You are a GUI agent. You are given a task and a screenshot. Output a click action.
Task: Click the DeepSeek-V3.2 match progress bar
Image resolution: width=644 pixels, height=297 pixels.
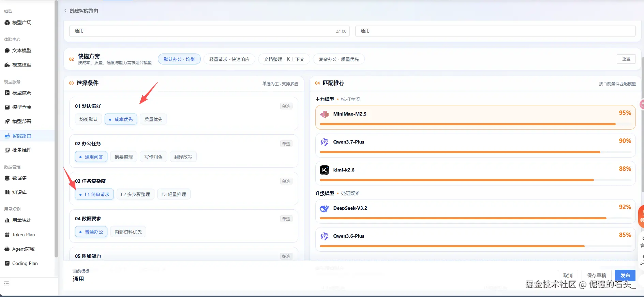click(475, 218)
